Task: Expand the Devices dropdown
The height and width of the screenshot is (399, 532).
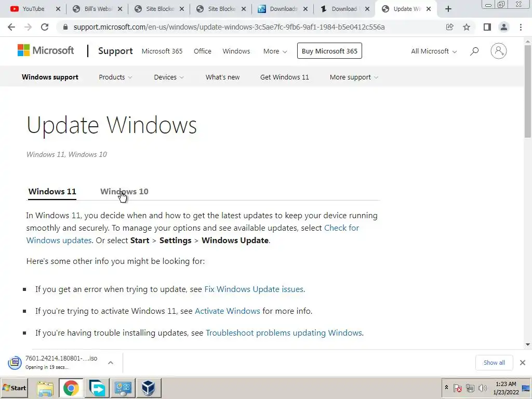Action: pyautogui.click(x=169, y=77)
